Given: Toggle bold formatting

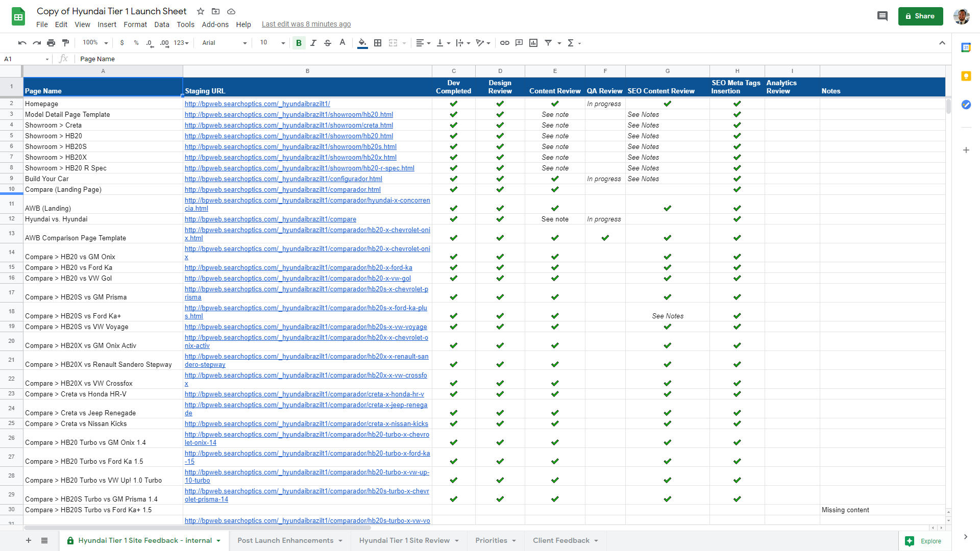Looking at the screenshot, I should [299, 43].
